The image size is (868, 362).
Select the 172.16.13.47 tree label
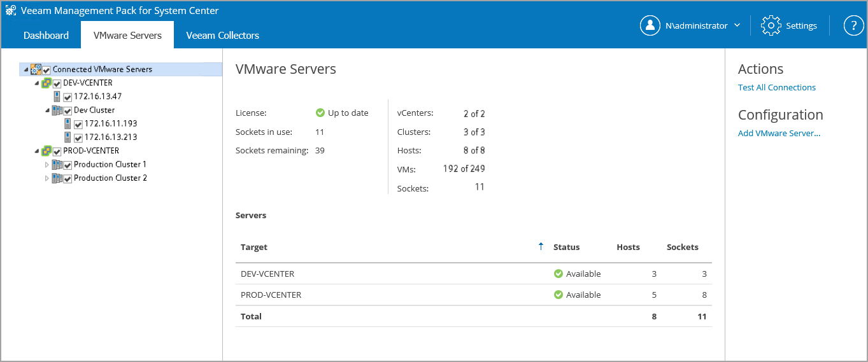pos(98,97)
